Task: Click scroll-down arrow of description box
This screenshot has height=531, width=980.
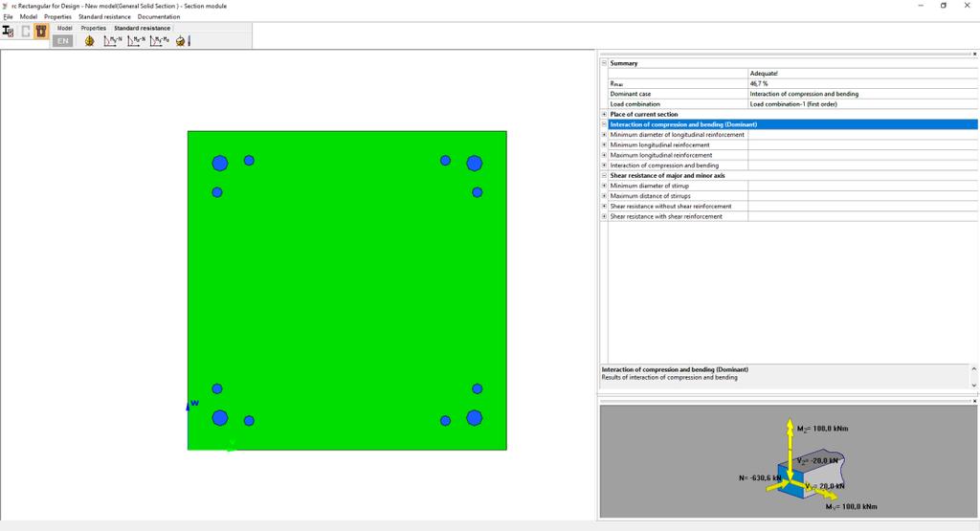Action: click(x=973, y=386)
